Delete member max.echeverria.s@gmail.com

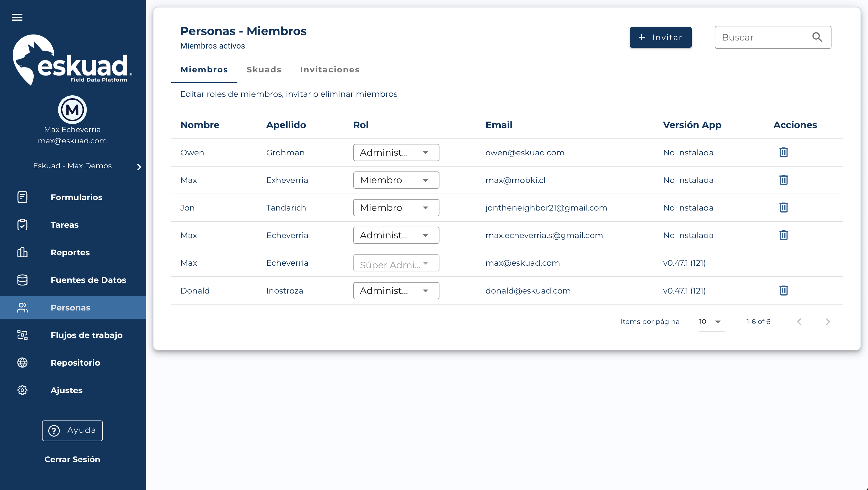coord(783,235)
